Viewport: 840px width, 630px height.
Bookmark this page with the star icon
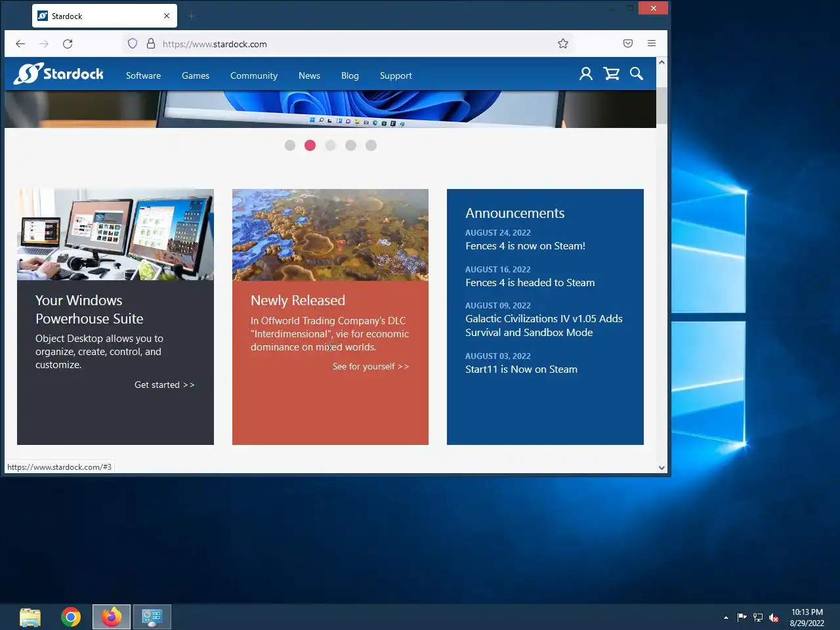click(x=563, y=43)
